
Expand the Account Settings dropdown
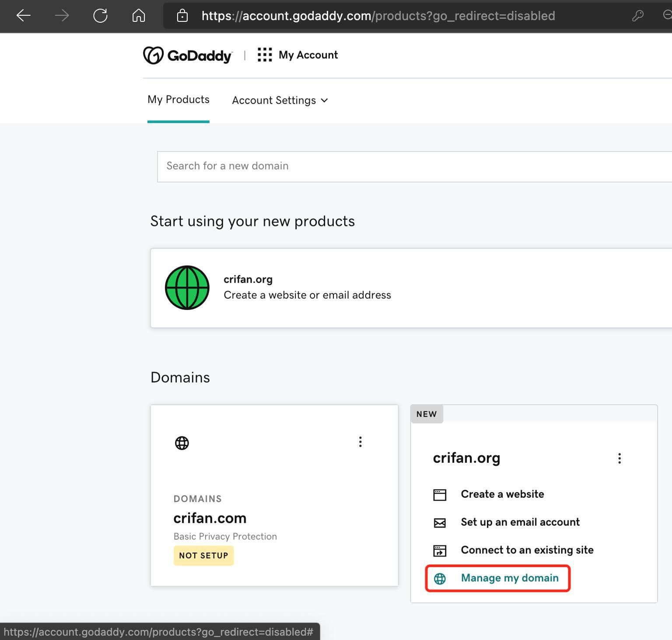coord(280,100)
